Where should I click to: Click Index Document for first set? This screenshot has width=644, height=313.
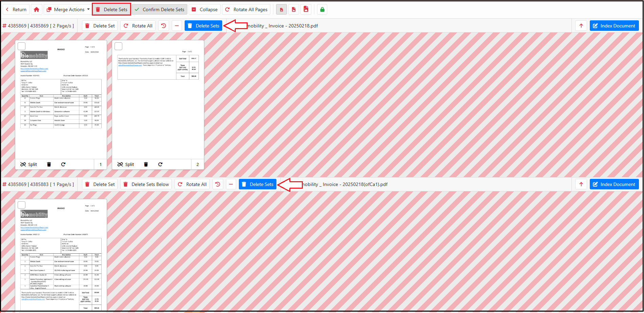pyautogui.click(x=614, y=26)
